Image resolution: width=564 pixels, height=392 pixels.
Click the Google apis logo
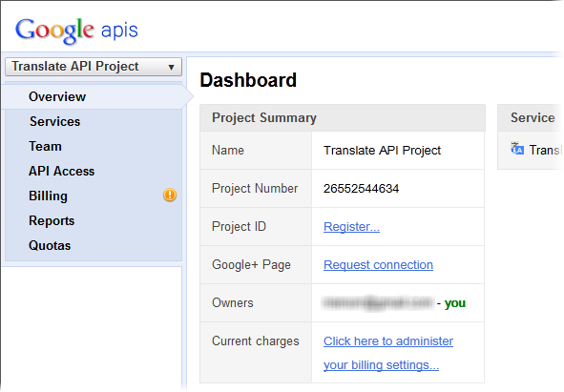(76, 31)
